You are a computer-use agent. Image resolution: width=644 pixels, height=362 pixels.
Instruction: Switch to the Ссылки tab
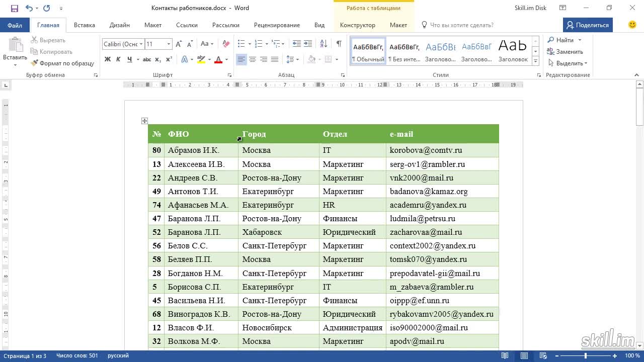(x=187, y=25)
